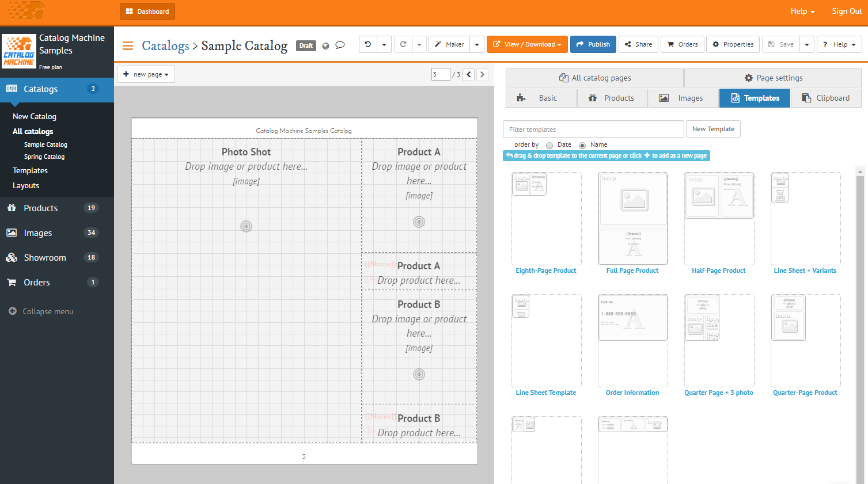Click the hamburger menu icon beside Catalogs
The width and height of the screenshot is (868, 484).
128,45
